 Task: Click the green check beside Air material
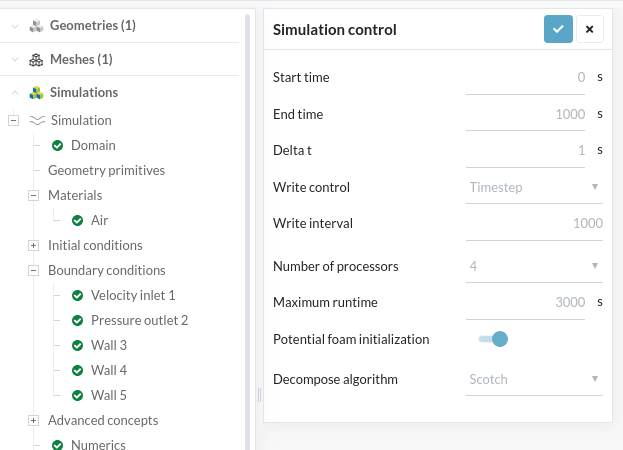78,220
